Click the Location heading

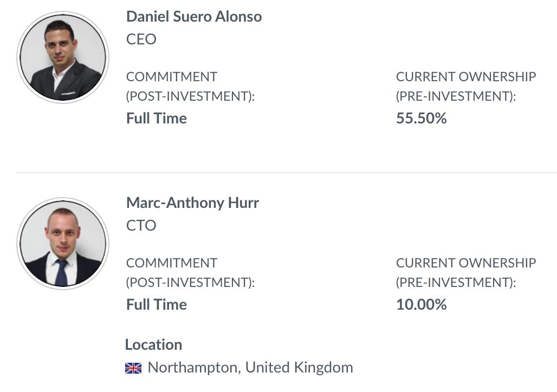(x=153, y=345)
